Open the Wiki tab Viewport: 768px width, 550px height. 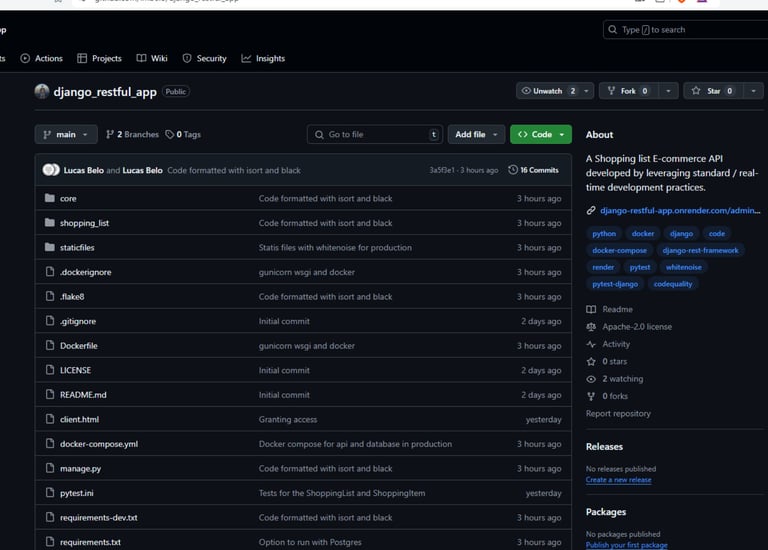click(152, 58)
